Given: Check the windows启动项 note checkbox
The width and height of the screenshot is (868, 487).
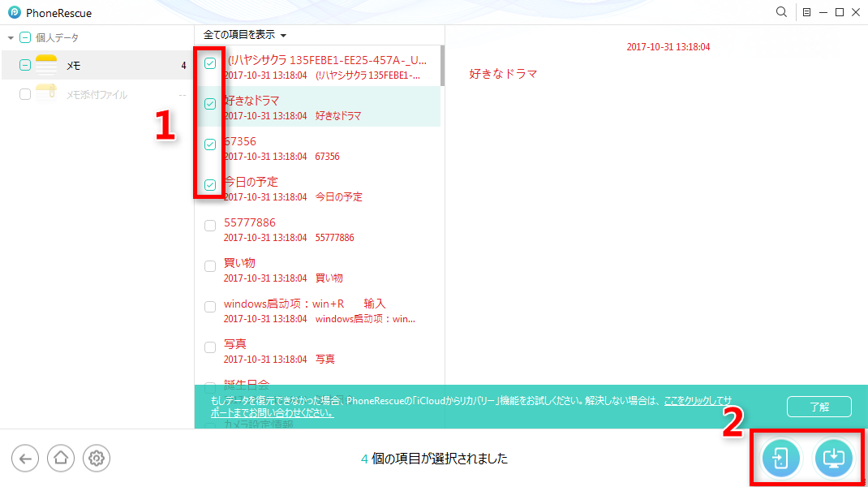Looking at the screenshot, I should pos(210,306).
